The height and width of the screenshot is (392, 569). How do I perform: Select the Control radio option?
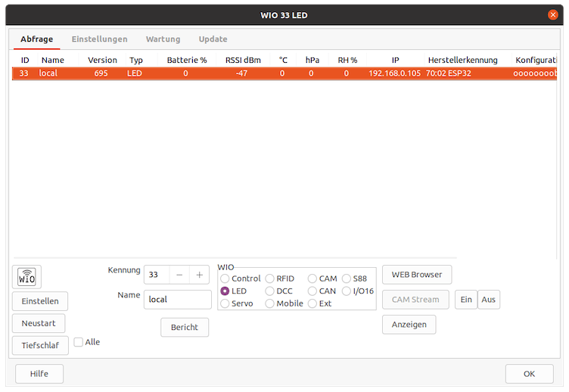point(225,278)
